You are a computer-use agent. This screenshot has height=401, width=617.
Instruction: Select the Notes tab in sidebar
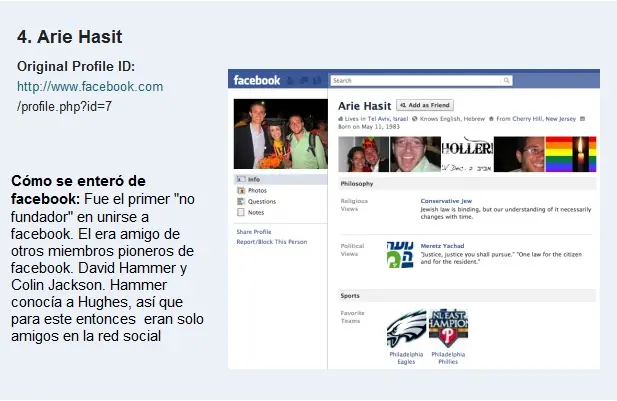256,213
